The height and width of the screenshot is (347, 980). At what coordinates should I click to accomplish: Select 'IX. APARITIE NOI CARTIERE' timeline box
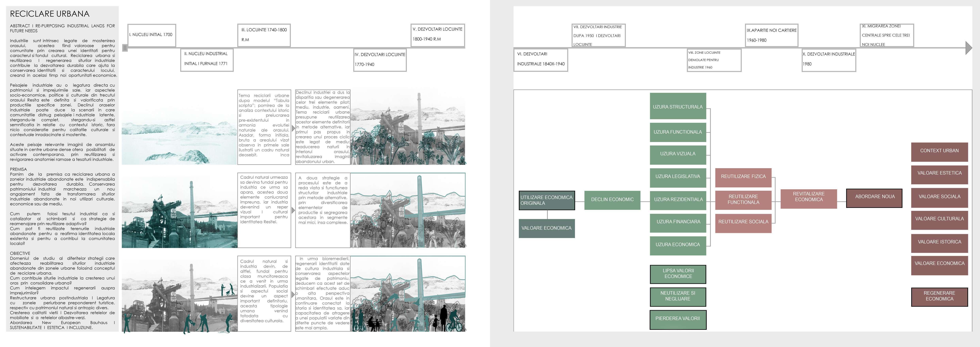(772, 35)
